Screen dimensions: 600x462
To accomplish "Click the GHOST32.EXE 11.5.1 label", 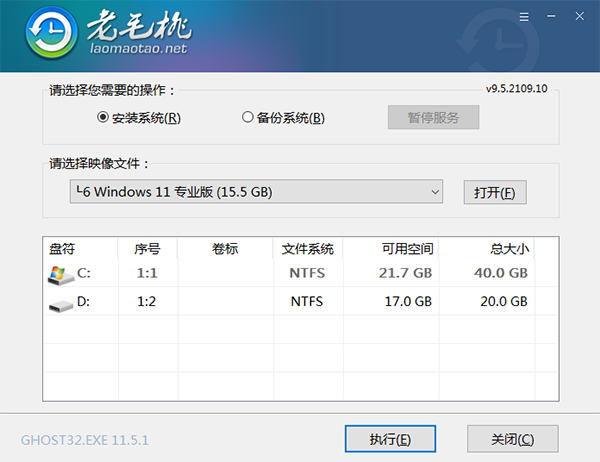I will point(85,440).
